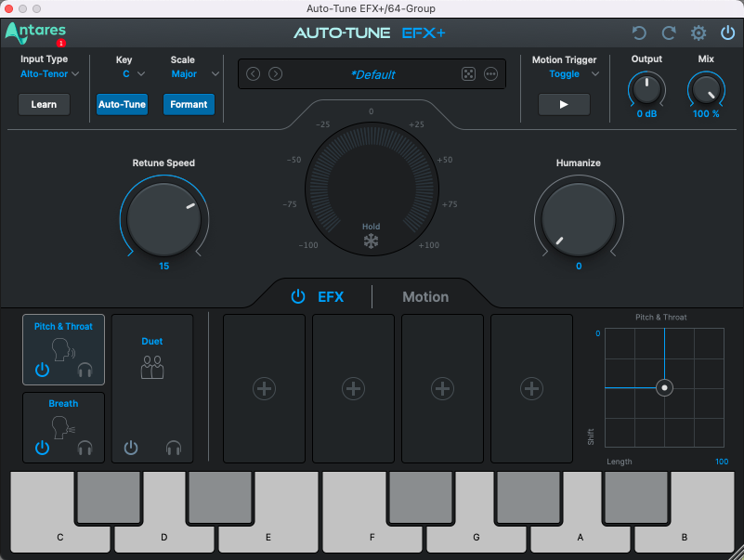Click the redo arrow icon

point(669,33)
